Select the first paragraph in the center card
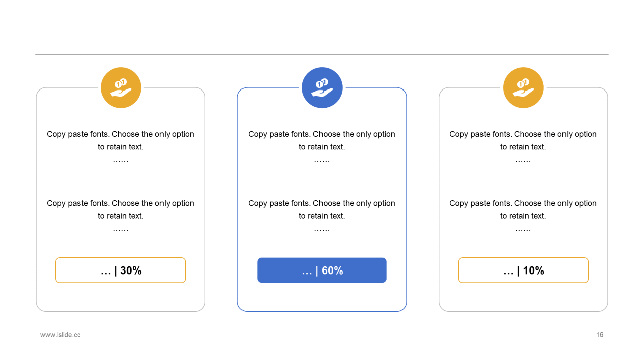This screenshot has height=362, width=644. pyautogui.click(x=322, y=140)
